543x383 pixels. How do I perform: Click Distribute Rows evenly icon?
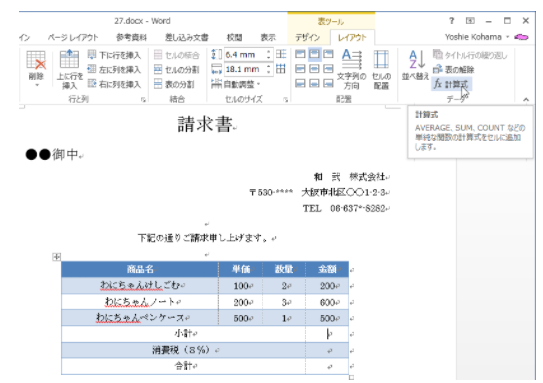tap(281, 54)
